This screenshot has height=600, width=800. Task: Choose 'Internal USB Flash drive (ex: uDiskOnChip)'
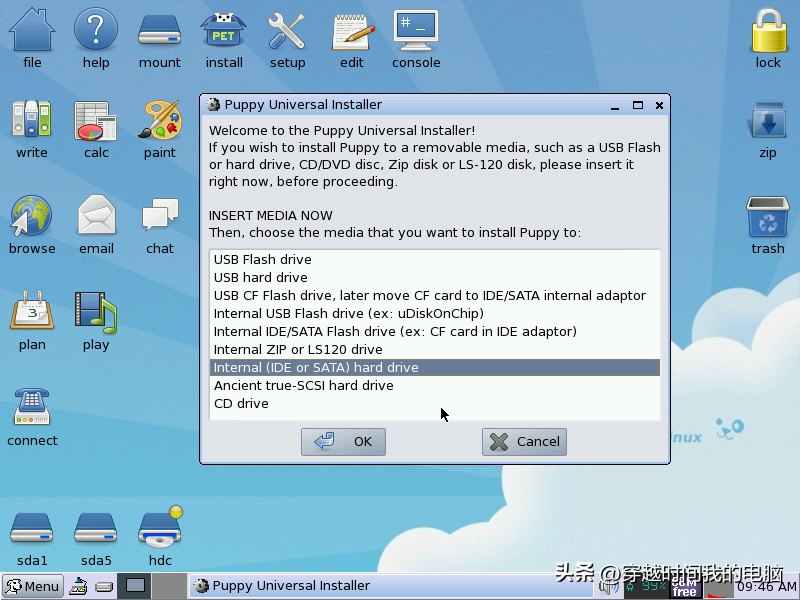(x=435, y=313)
